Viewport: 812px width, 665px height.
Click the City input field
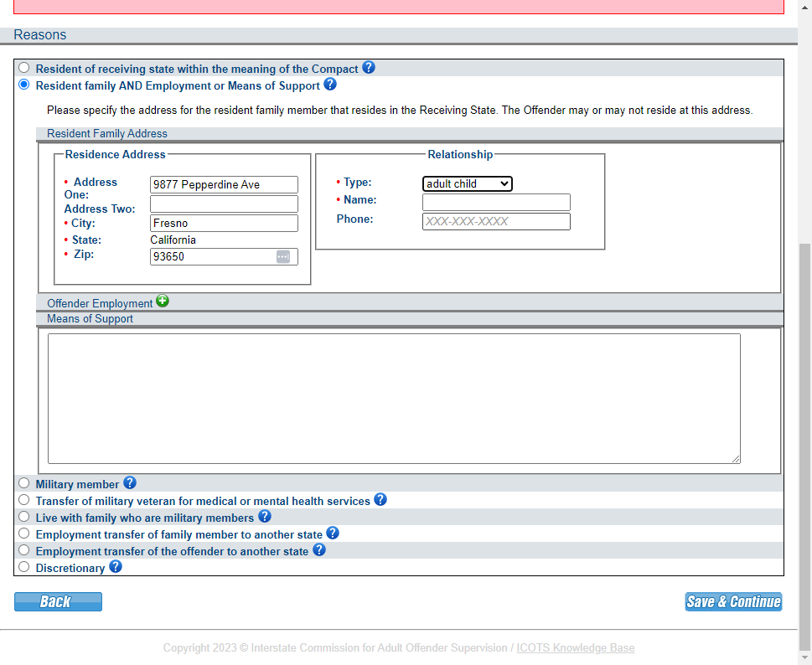(224, 223)
